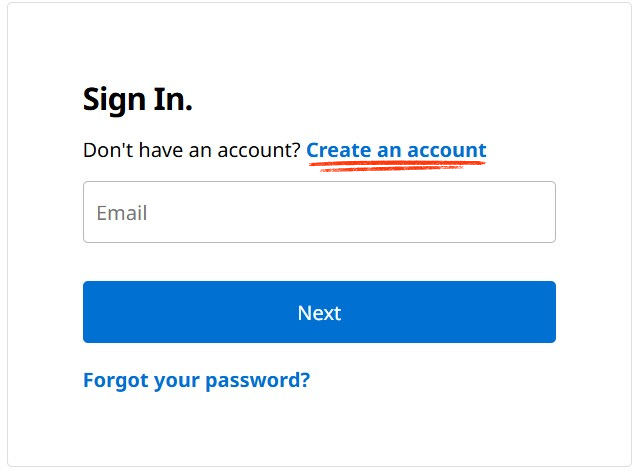
Task: Hit the wide Next button
Action: coord(319,312)
